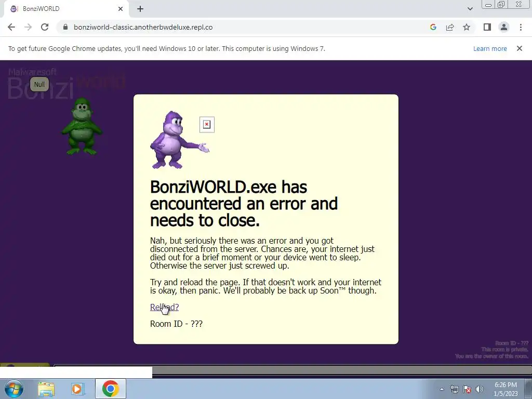Select the BonziWORLD tab

[66, 9]
